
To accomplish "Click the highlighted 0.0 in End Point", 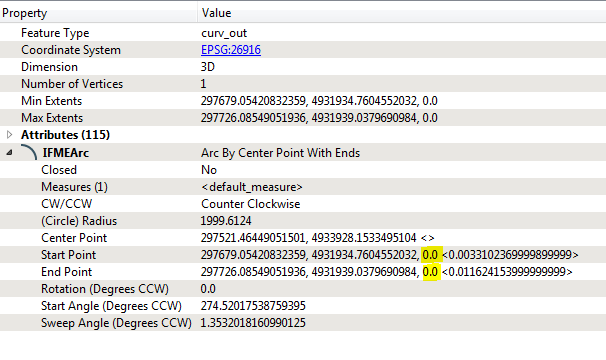I will tap(430, 272).
